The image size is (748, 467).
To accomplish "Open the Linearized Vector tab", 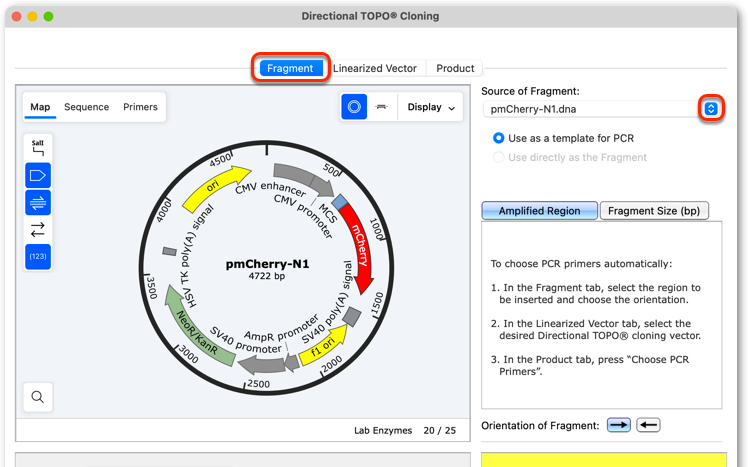I will tap(374, 68).
